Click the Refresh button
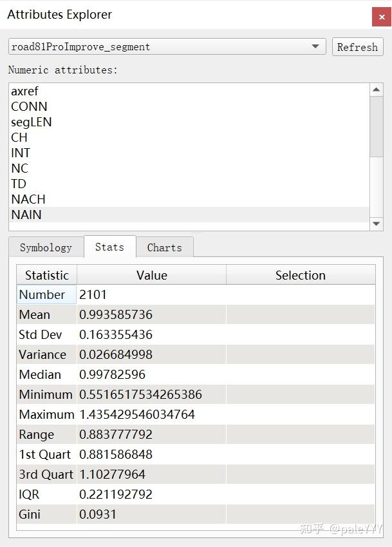The image size is (392, 547). click(x=357, y=46)
